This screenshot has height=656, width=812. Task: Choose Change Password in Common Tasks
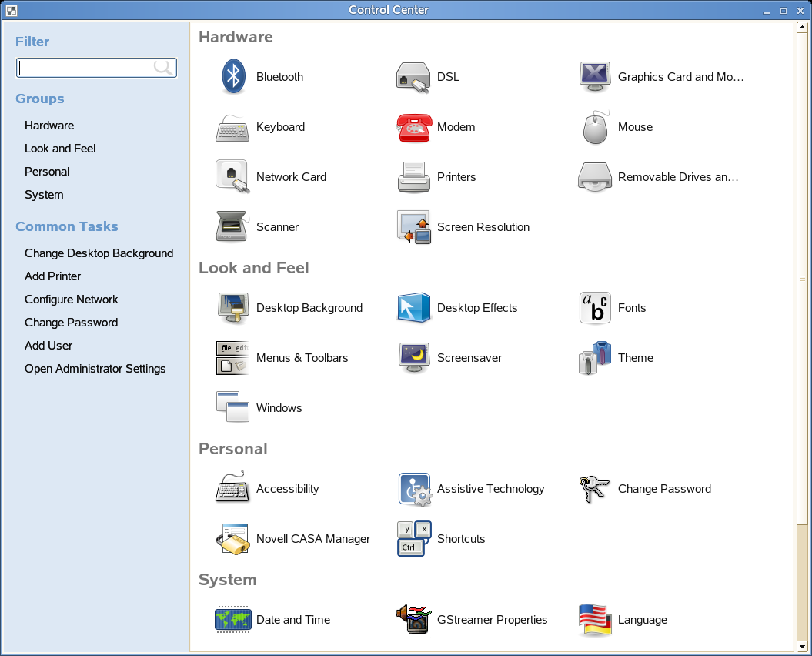point(72,323)
